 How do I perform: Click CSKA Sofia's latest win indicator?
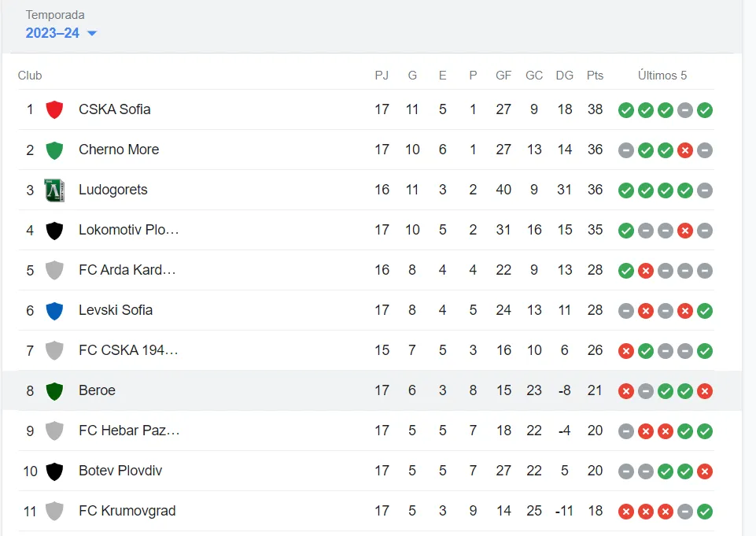[x=705, y=110]
